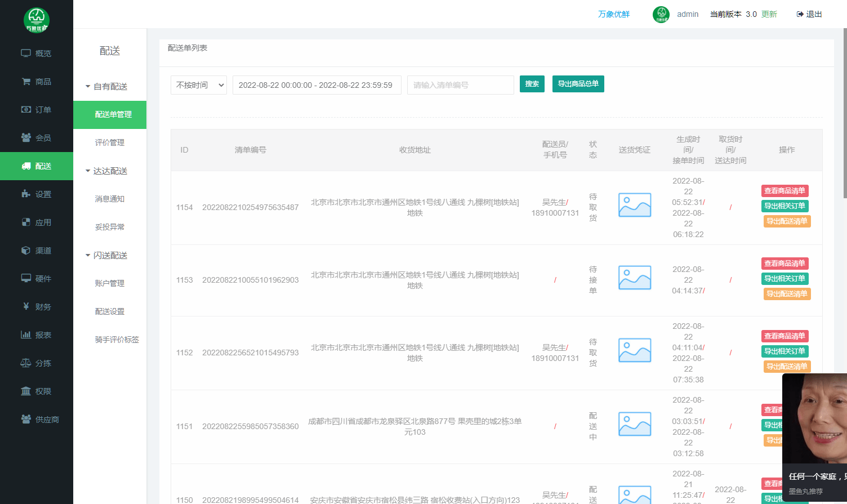Viewport: 847px width, 504px height.
Task: Collapse the 达达配送 menu group
Action: click(x=106, y=171)
